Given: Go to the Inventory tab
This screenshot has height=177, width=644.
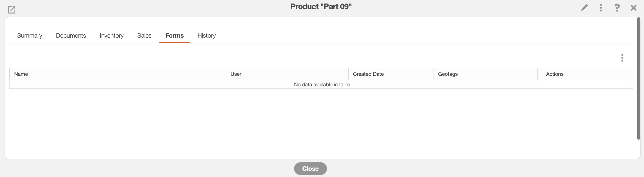Looking at the screenshot, I should click(112, 36).
